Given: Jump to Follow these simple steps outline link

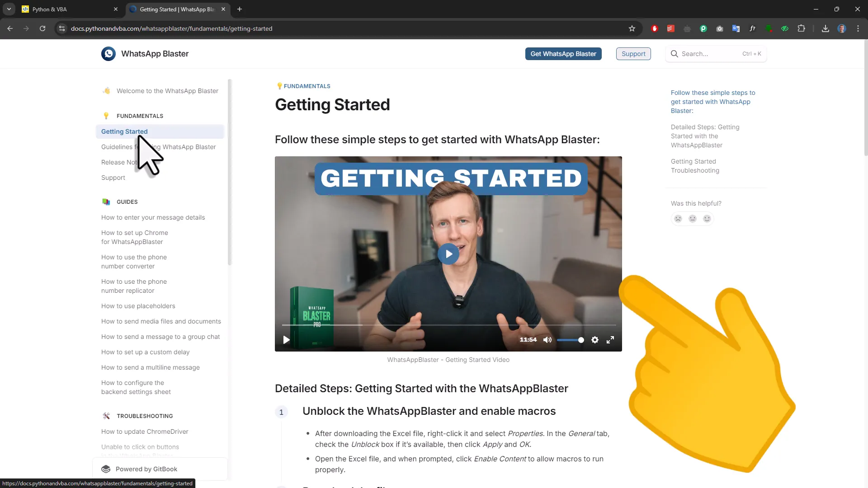Looking at the screenshot, I should (x=712, y=102).
